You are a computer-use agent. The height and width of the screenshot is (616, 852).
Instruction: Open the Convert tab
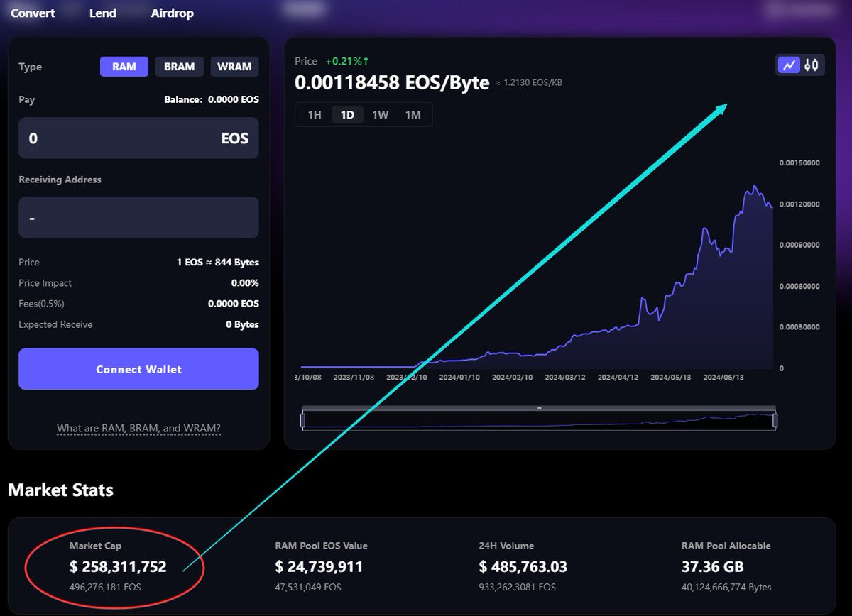coord(33,13)
